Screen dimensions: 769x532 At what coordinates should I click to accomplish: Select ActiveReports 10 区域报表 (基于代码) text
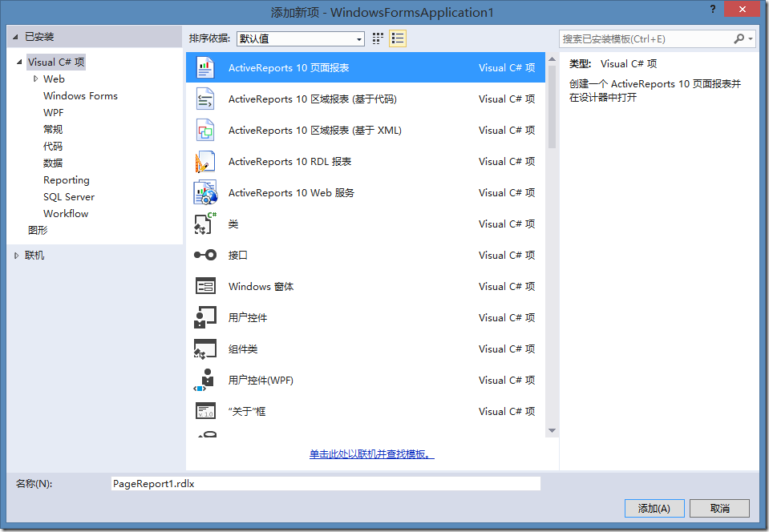click(313, 99)
